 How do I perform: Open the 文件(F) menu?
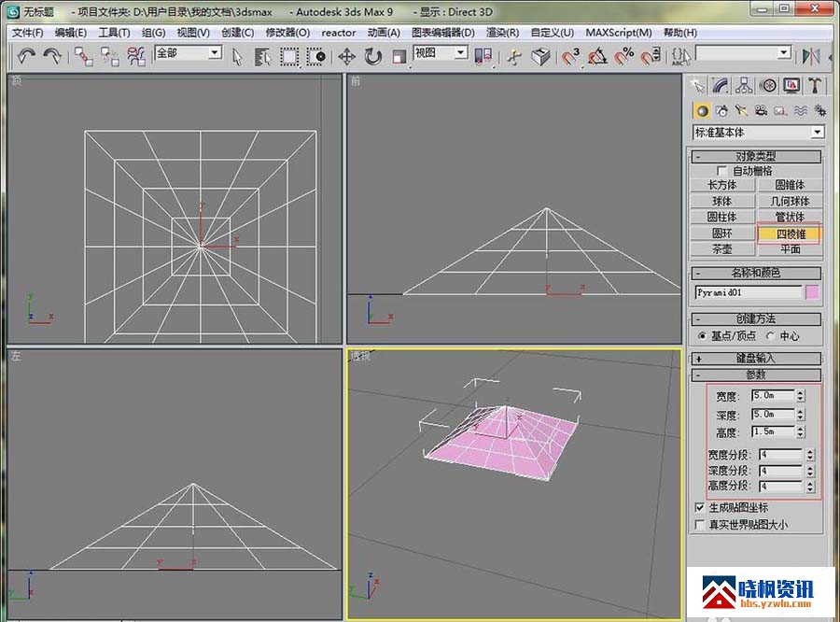pos(27,33)
